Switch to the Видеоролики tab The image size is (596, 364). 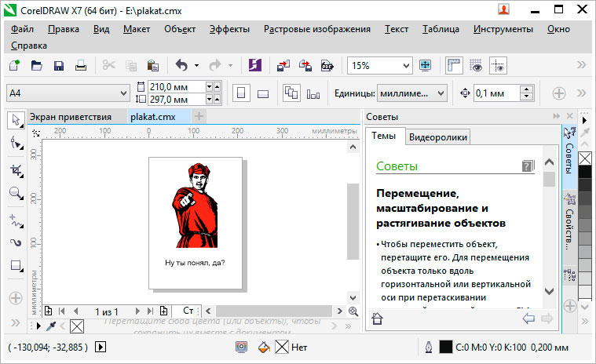(438, 137)
